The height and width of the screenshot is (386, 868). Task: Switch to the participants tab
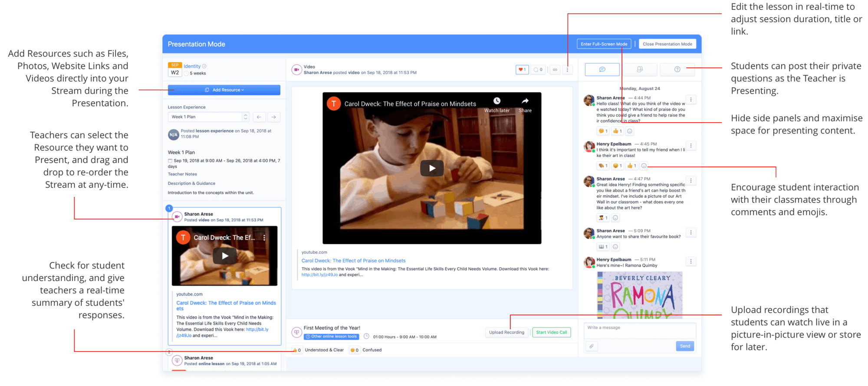click(x=640, y=69)
